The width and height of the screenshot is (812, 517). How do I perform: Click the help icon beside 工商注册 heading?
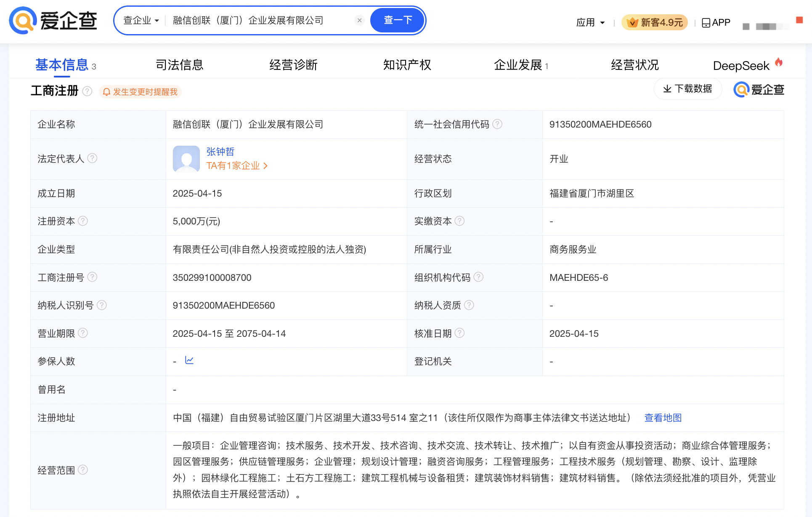(x=87, y=91)
